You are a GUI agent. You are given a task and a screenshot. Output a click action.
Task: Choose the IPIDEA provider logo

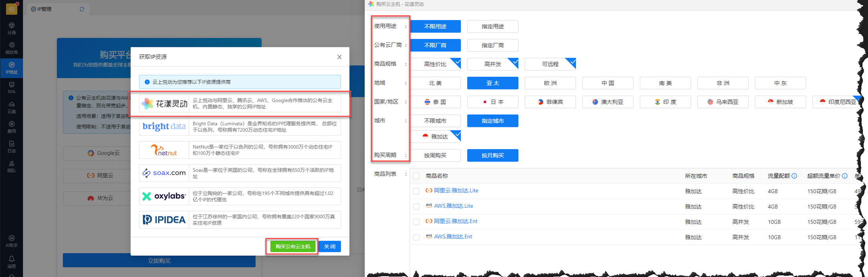pyautogui.click(x=164, y=219)
